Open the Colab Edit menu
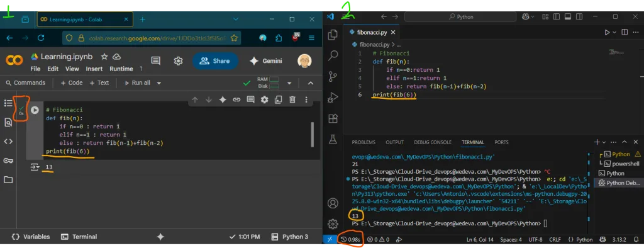Viewport: 644px width, 248px height. (x=53, y=69)
